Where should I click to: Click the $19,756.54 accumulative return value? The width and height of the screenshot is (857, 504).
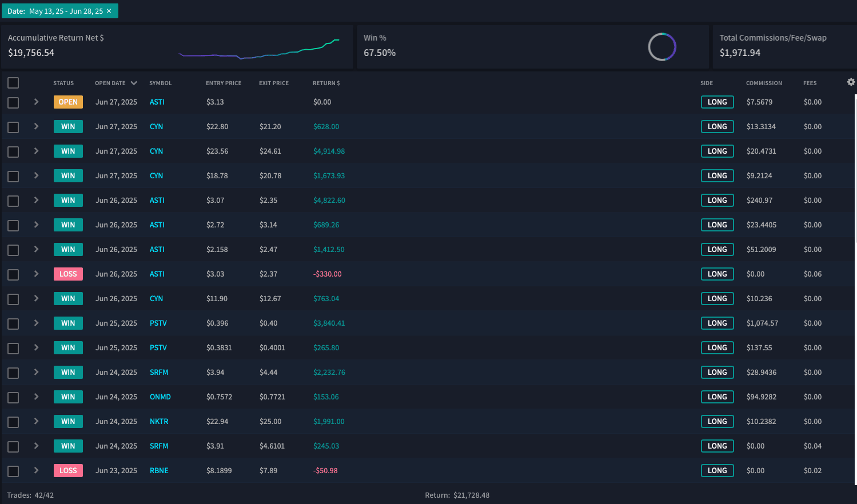click(31, 53)
